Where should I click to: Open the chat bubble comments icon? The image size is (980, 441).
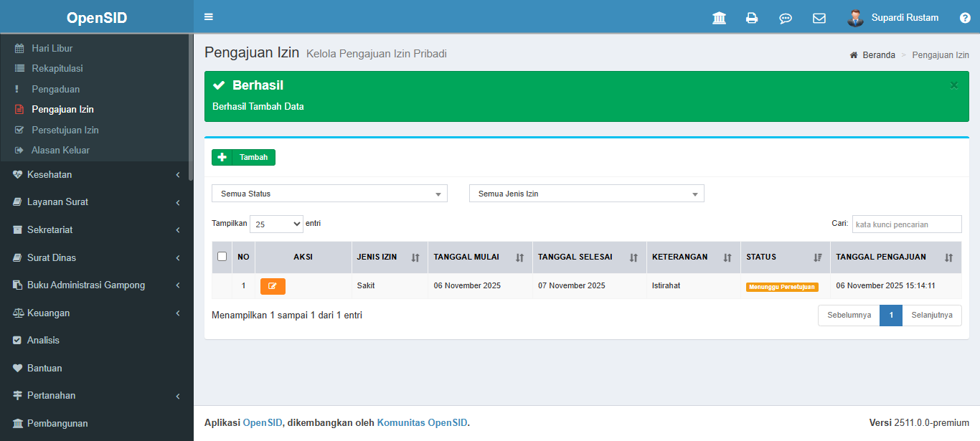[786, 18]
